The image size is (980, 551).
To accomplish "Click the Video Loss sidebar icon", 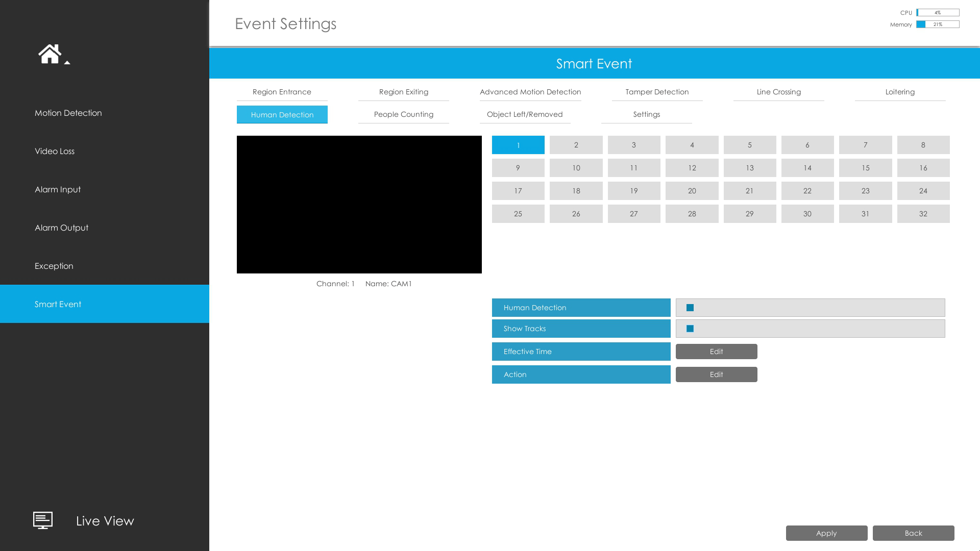I will click(x=55, y=151).
